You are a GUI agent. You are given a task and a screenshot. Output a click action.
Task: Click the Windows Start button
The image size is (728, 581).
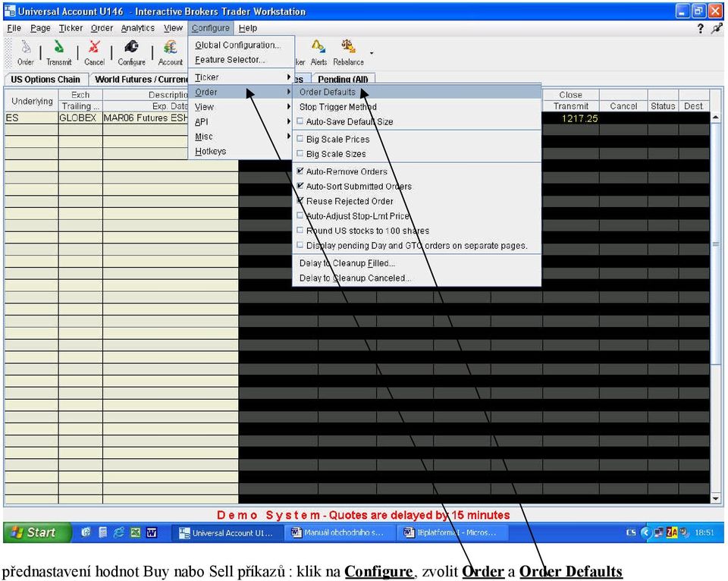pos(37,532)
